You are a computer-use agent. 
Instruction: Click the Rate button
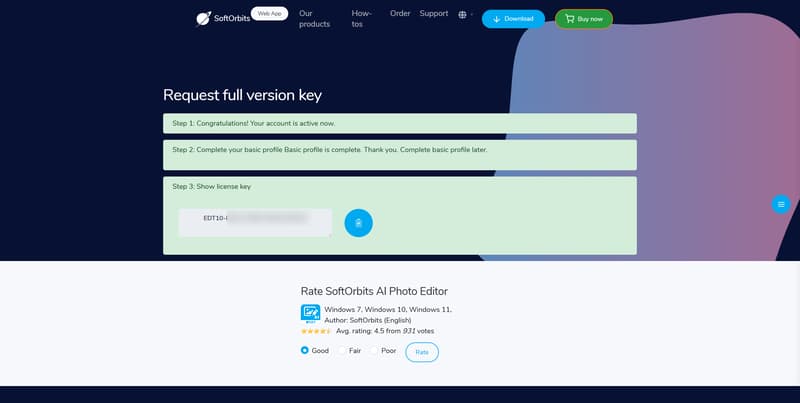point(422,352)
